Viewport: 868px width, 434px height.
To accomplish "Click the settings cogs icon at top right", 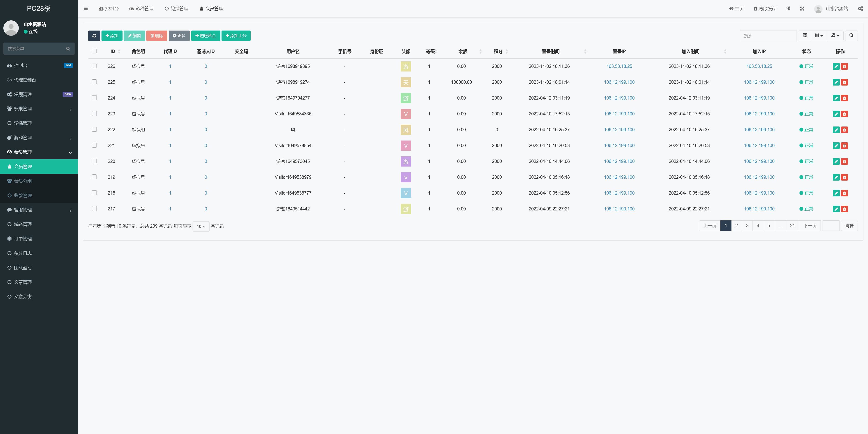I will 860,9.
